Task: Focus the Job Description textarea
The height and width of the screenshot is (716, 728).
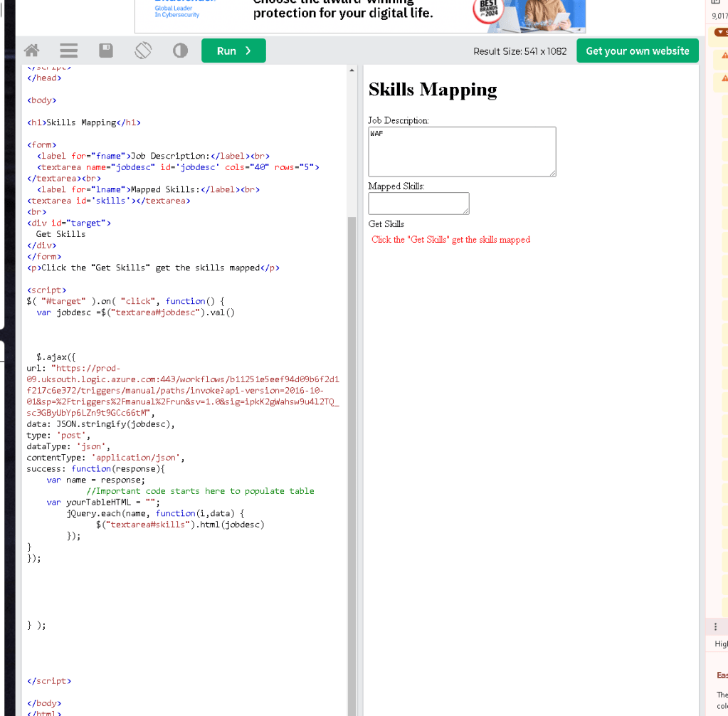Action: tap(462, 152)
